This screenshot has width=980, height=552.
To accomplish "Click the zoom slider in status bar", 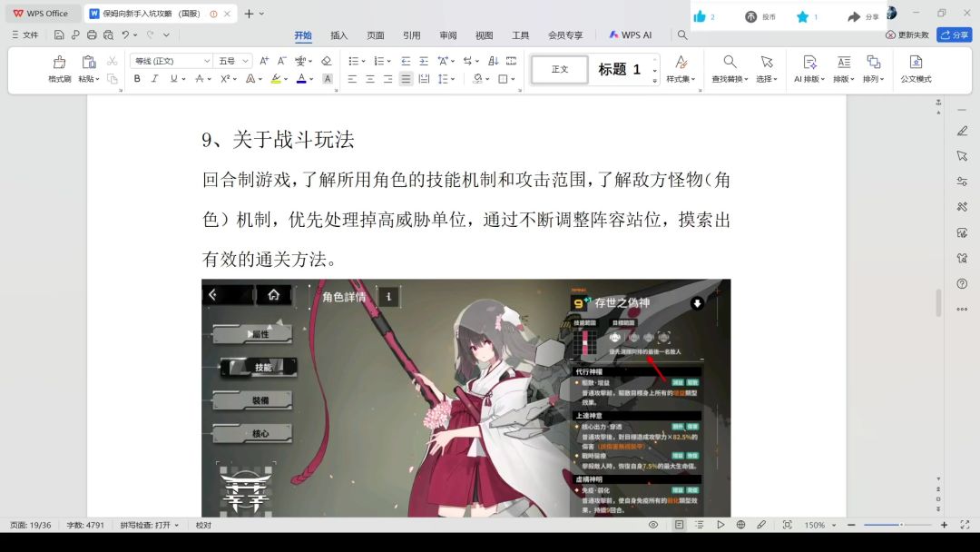I will coord(897,525).
